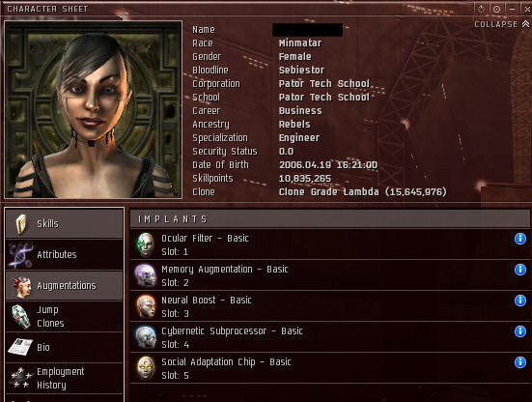
Task: Click the pin window icon in title bar
Action: tap(496, 9)
